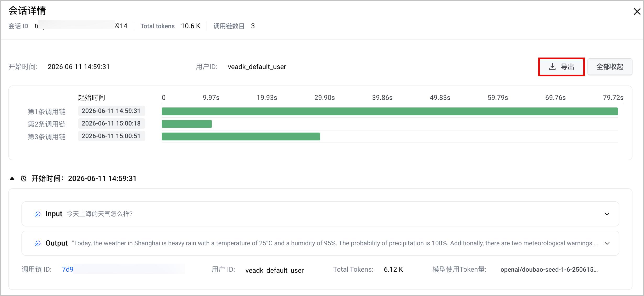The image size is (644, 296).
Task: Click the download icon in Export button
Action: point(552,67)
